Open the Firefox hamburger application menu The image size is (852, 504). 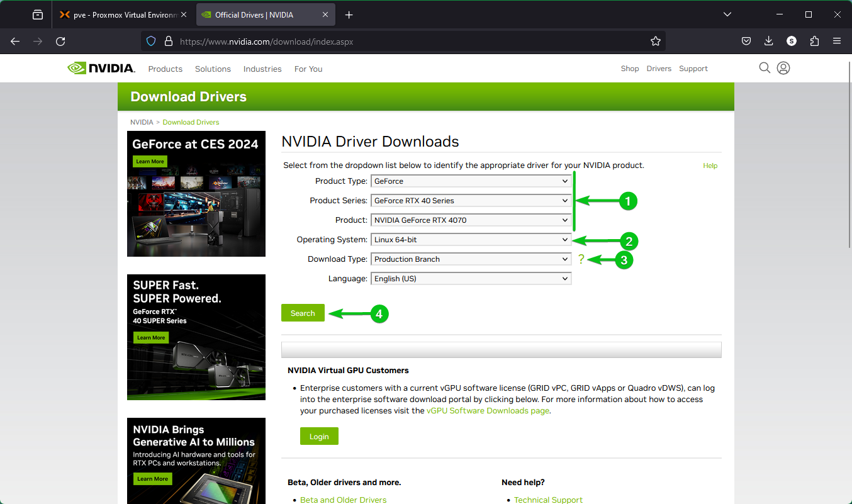(x=837, y=41)
